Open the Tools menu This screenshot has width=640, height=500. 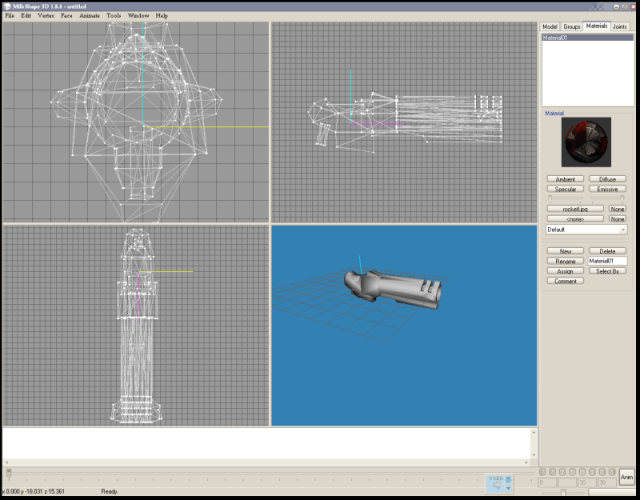[114, 16]
